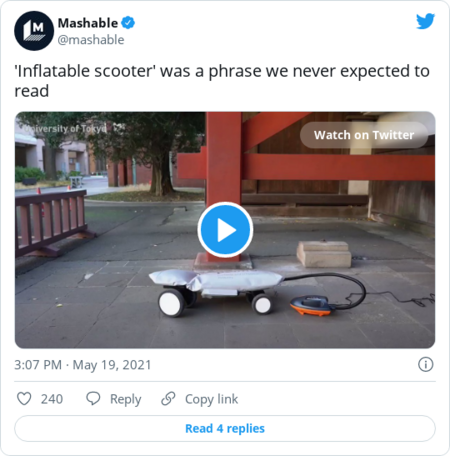Click the University of Tokyo video watermark

[65, 128]
